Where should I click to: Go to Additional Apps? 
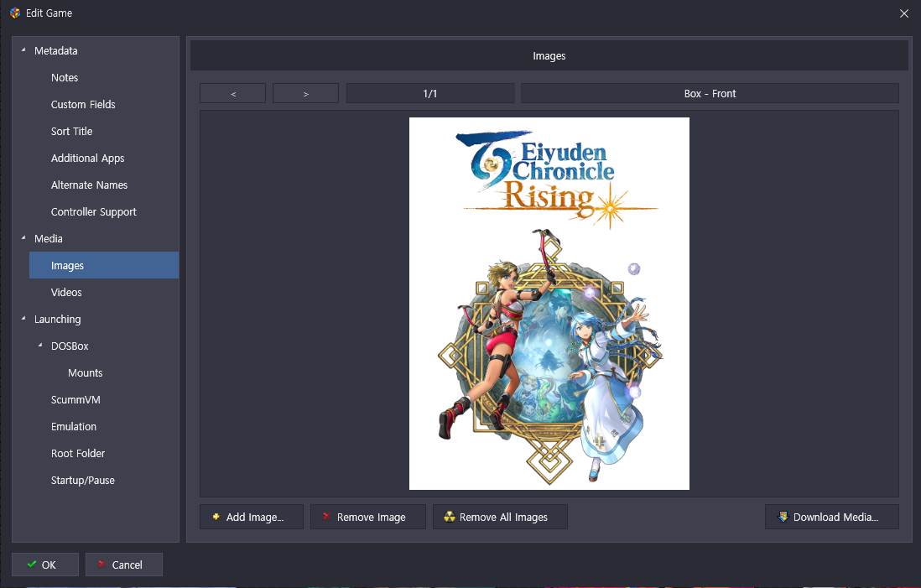(87, 158)
